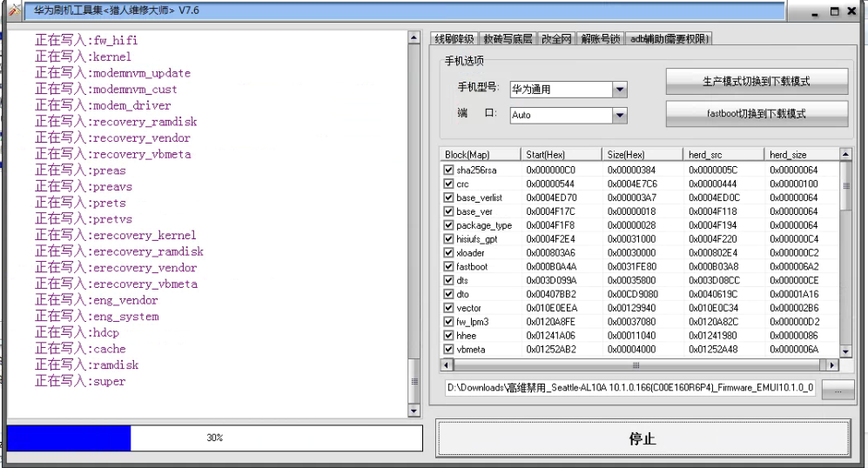Click the 0x01252A48 herd_src cell
Image resolution: width=868 pixels, height=468 pixels.
(713, 350)
